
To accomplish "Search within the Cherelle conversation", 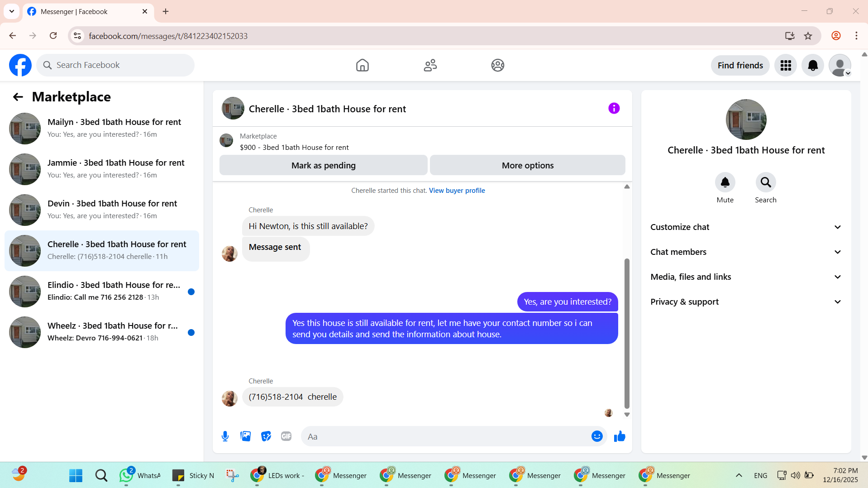I will pos(766,182).
